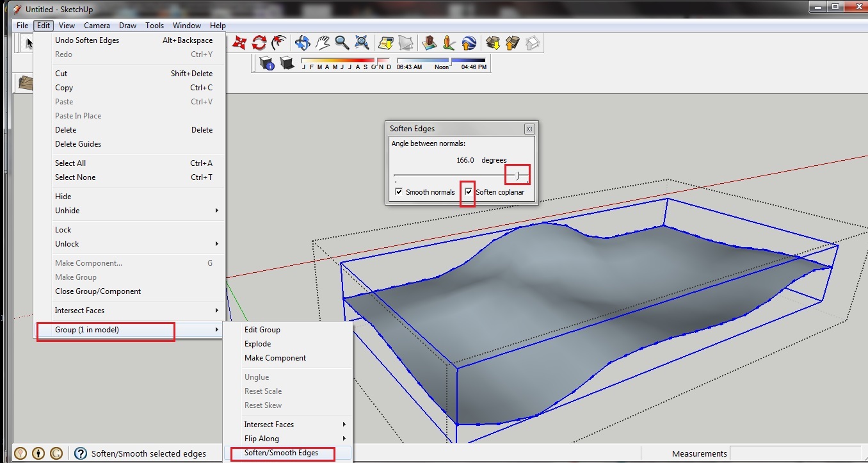This screenshot has height=463, width=868.
Task: Activate the Orbit camera tool
Action: tap(302, 43)
